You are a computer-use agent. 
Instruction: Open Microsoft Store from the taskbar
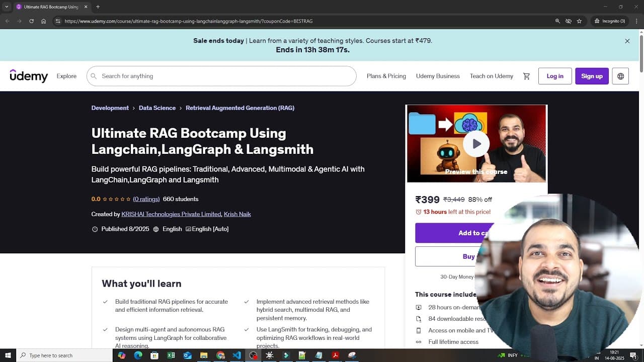click(x=154, y=355)
